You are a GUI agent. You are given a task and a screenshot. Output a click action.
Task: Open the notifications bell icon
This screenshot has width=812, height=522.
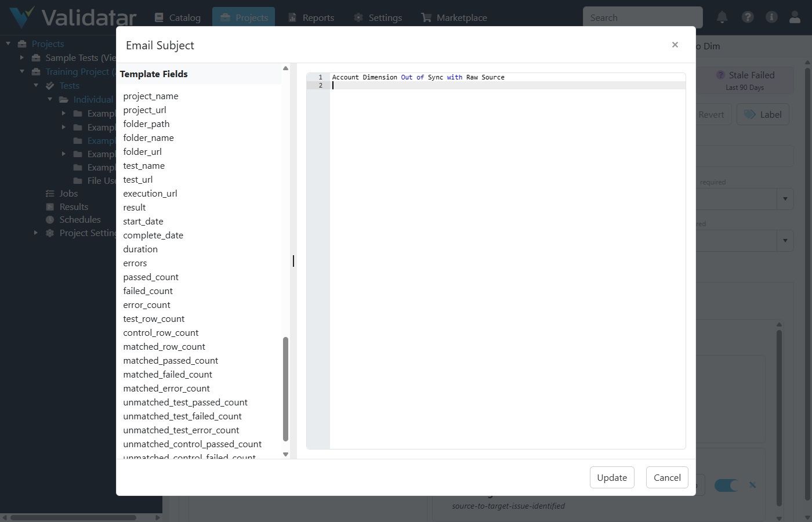[x=722, y=17]
